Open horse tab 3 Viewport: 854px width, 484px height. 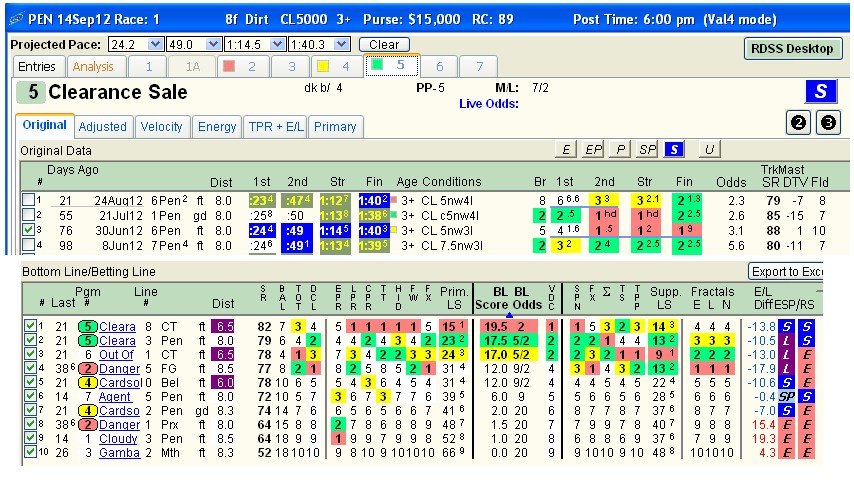pyautogui.click(x=291, y=66)
